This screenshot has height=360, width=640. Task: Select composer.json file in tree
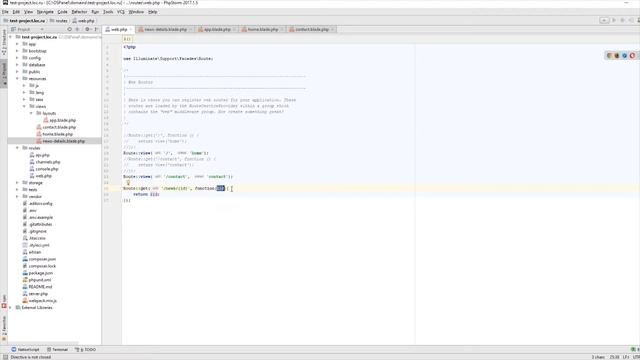pos(39,259)
